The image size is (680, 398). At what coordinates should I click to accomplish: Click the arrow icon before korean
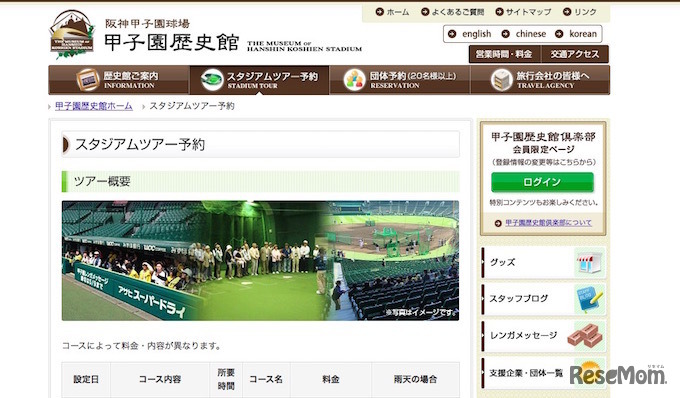559,34
